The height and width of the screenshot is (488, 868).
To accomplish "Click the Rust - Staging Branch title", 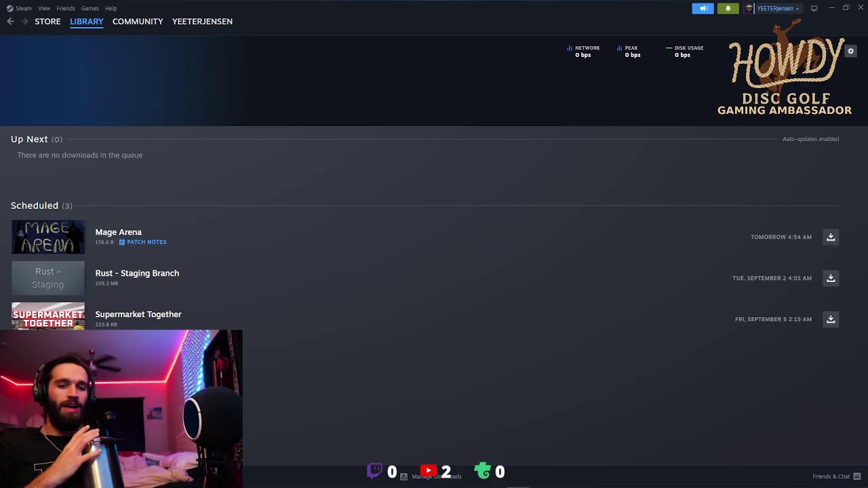I will coord(137,273).
